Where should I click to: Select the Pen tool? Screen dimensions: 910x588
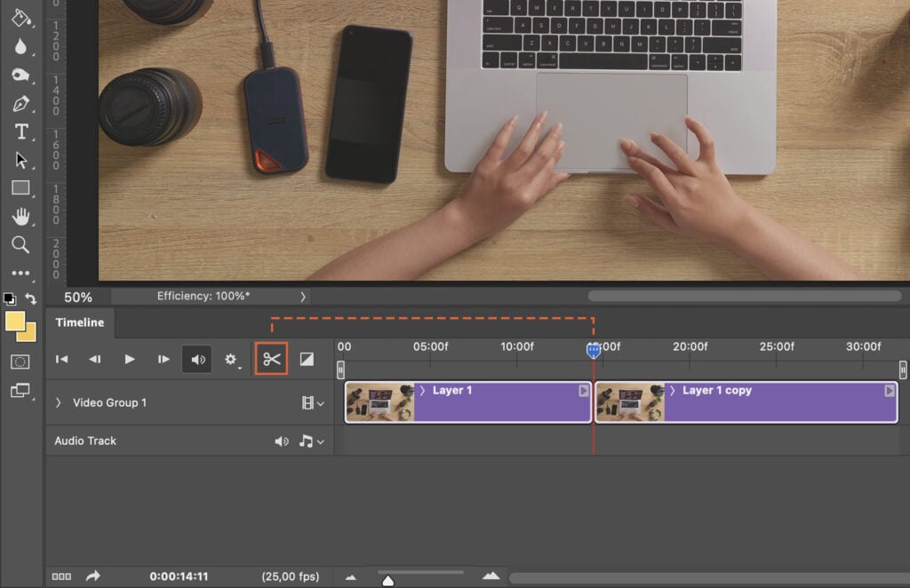(x=22, y=103)
